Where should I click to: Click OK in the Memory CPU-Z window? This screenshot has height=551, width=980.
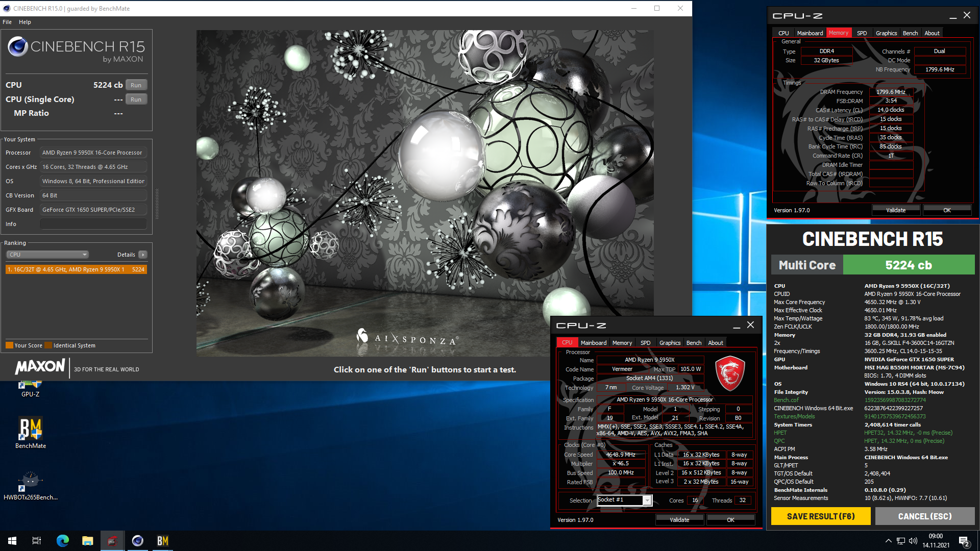pyautogui.click(x=947, y=210)
